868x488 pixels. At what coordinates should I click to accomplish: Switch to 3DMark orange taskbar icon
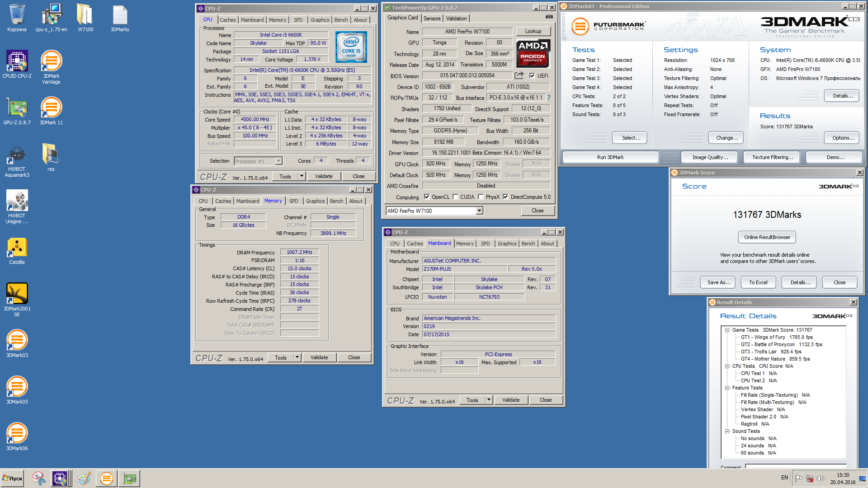click(107, 478)
